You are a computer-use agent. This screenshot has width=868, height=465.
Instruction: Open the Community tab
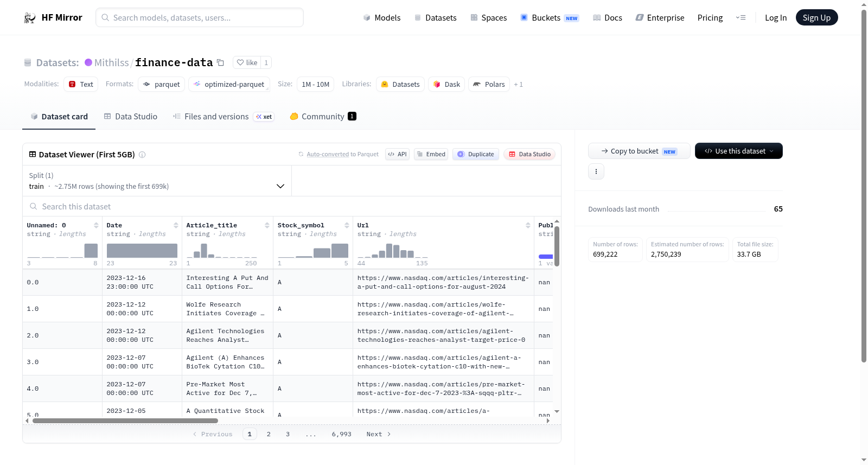point(323,116)
